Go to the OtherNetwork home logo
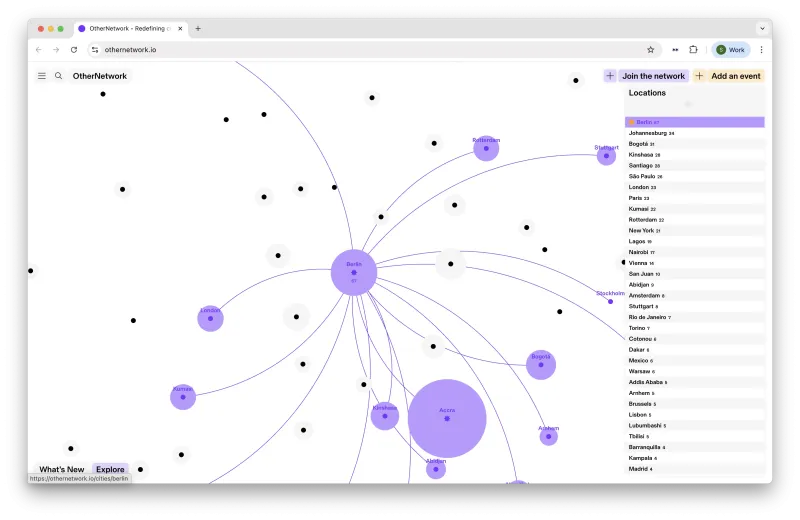The width and height of the screenshot is (800, 520). [x=99, y=76]
